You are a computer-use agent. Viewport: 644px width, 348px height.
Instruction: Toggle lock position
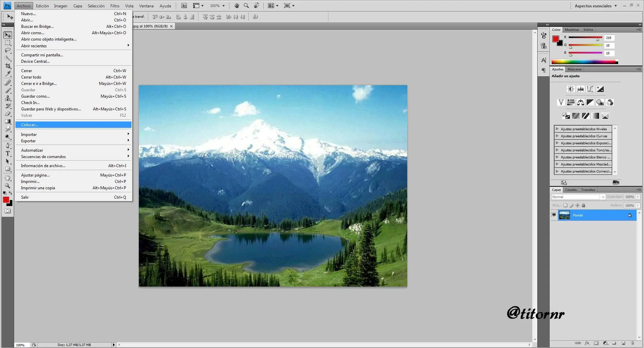pos(578,205)
